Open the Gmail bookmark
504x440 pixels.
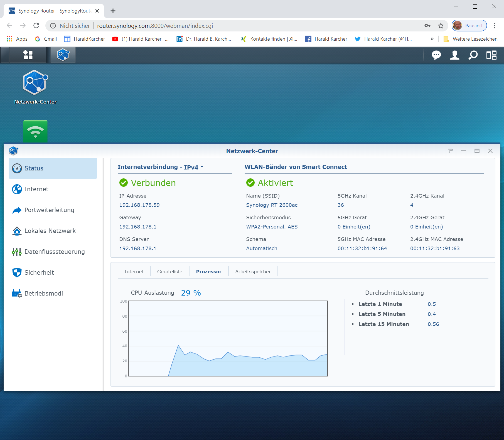tap(46, 39)
